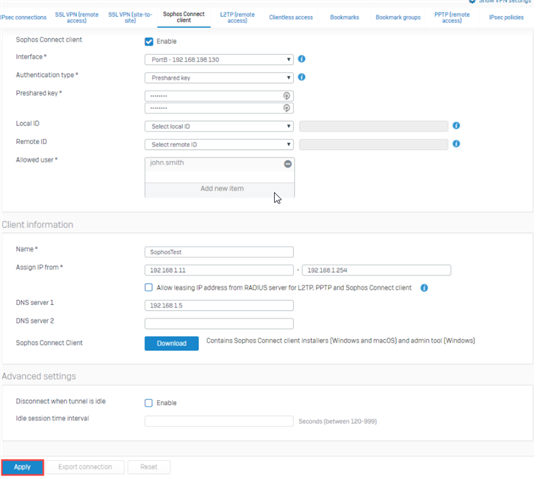Click the DNS server 1 field
This screenshot has height=479, width=554.
[x=219, y=306]
